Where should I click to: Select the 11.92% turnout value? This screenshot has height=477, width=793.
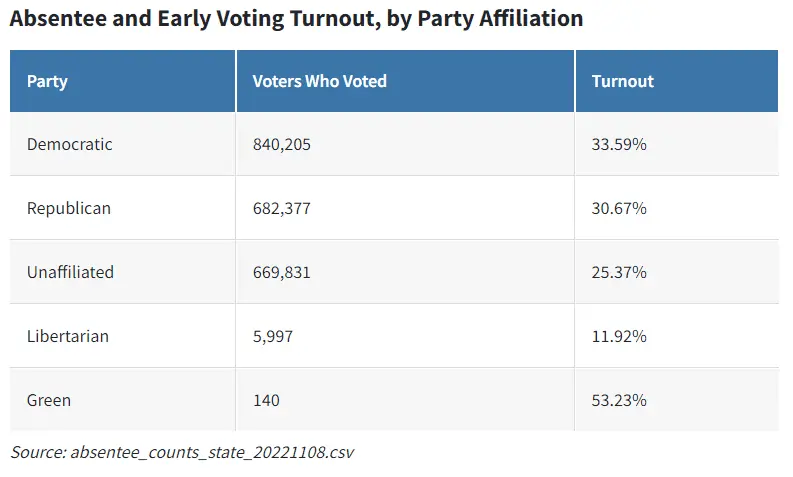(x=619, y=336)
